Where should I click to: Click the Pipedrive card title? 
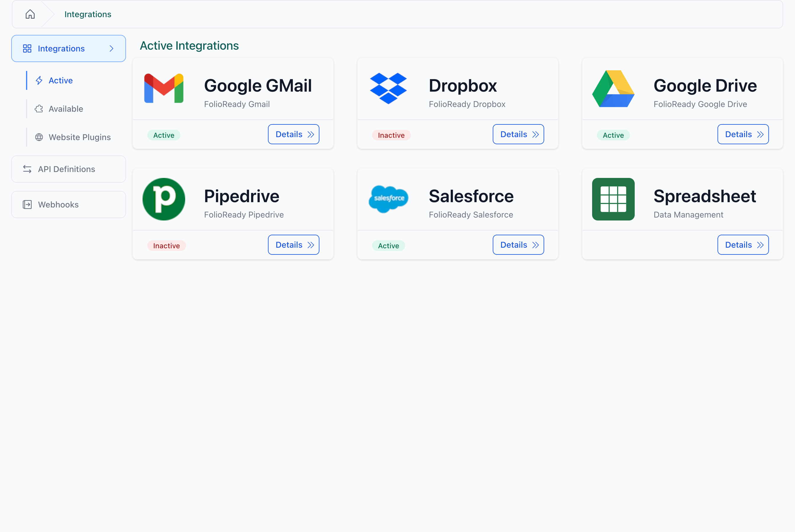(242, 196)
